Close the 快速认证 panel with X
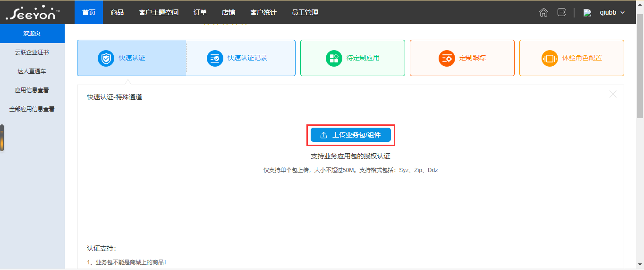The image size is (644, 270). pos(613,94)
